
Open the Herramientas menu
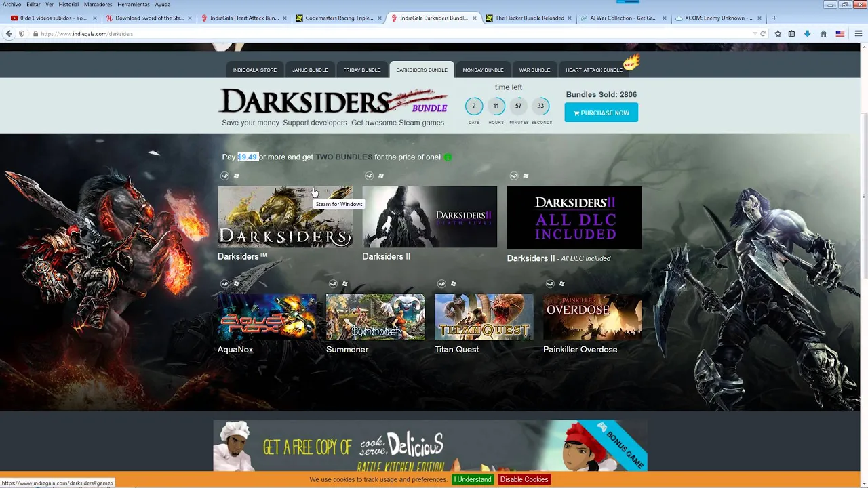(134, 4)
